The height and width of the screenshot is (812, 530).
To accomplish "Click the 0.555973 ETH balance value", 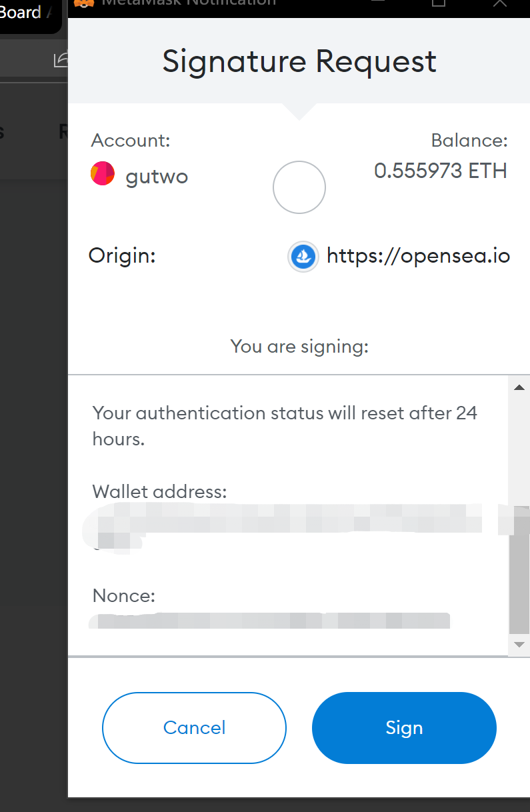I will tap(441, 171).
